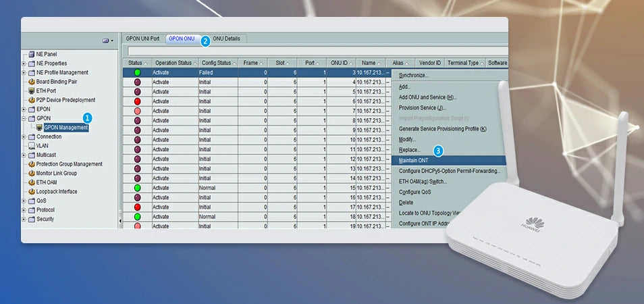Click the VLAN icon in the navigation tree
Viewport: 644px width, 304px height.
tap(31, 145)
